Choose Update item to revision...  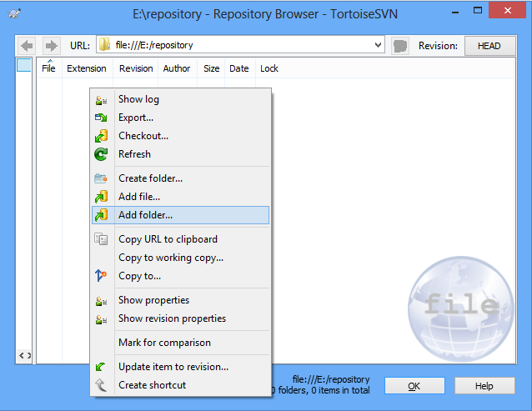pos(180,367)
